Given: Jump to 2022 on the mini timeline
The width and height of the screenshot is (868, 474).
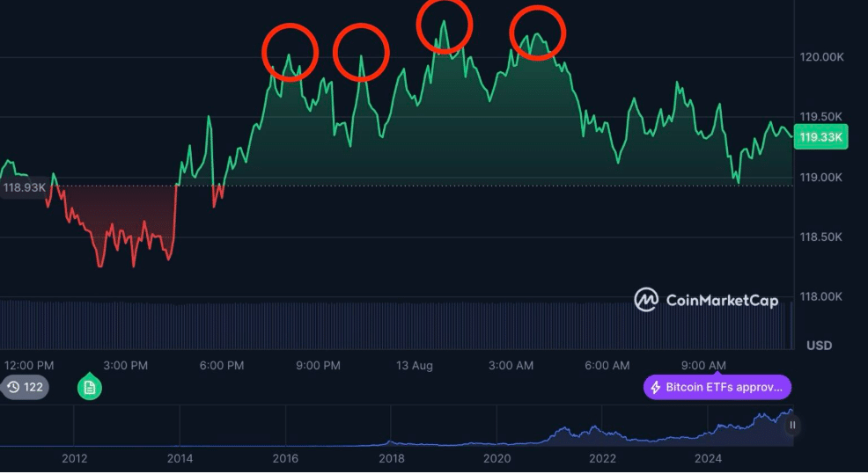Looking at the screenshot, I should coord(602,458).
